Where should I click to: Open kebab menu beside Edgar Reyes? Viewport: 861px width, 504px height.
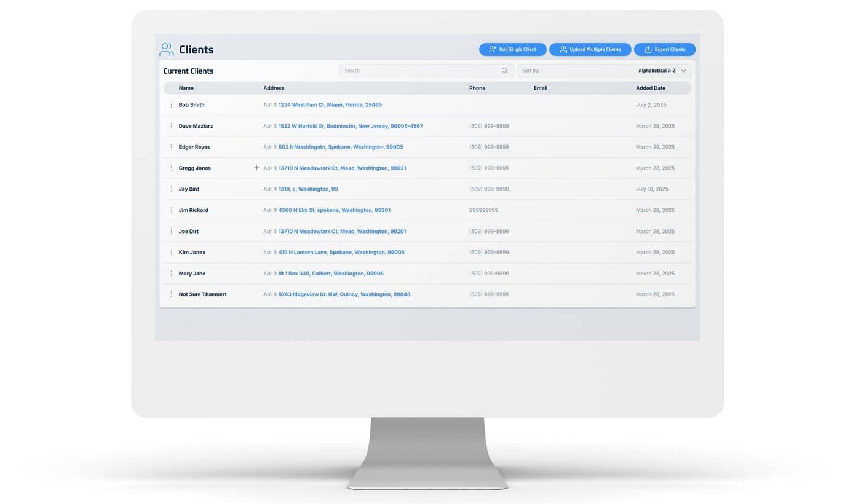172,147
